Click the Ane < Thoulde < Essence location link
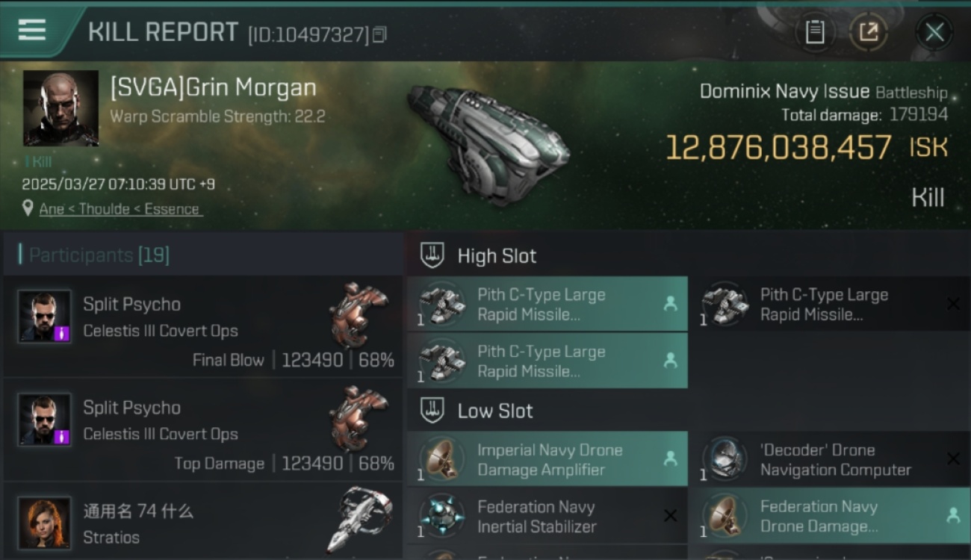 click(120, 209)
